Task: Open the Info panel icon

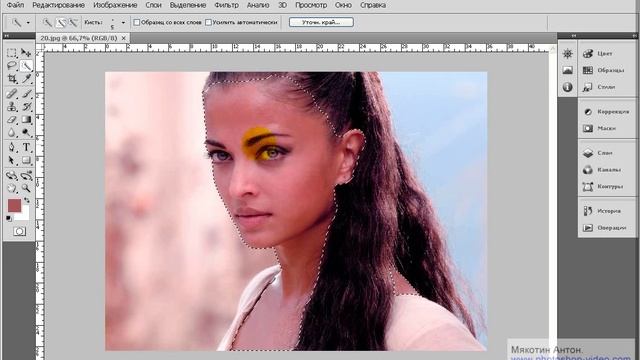Action: tap(567, 87)
